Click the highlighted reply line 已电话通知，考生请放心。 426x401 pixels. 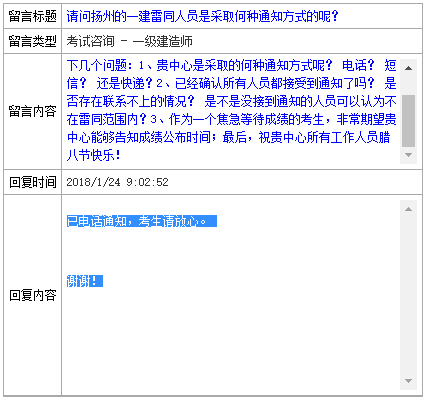coord(142,221)
